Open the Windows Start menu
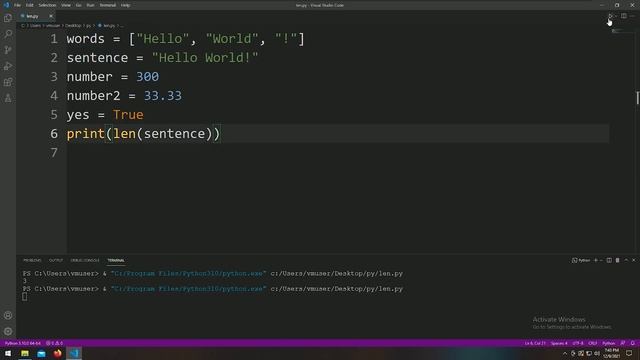Screen dimensions: 640x360 click(8, 353)
